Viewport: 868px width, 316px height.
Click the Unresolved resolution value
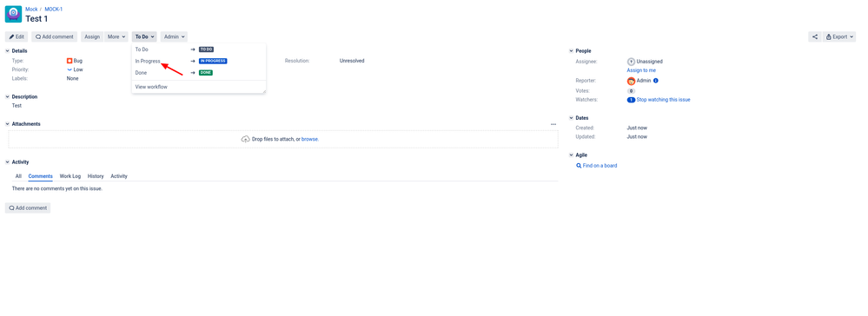click(352, 61)
